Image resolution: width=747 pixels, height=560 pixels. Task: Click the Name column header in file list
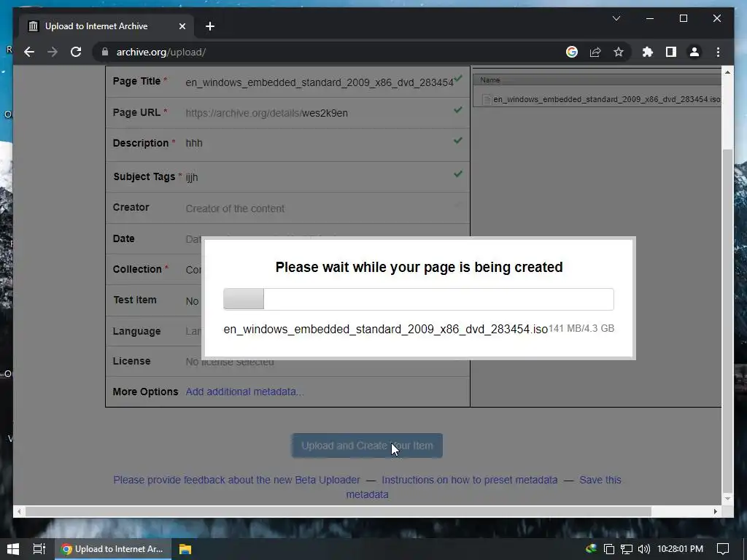pyautogui.click(x=597, y=80)
